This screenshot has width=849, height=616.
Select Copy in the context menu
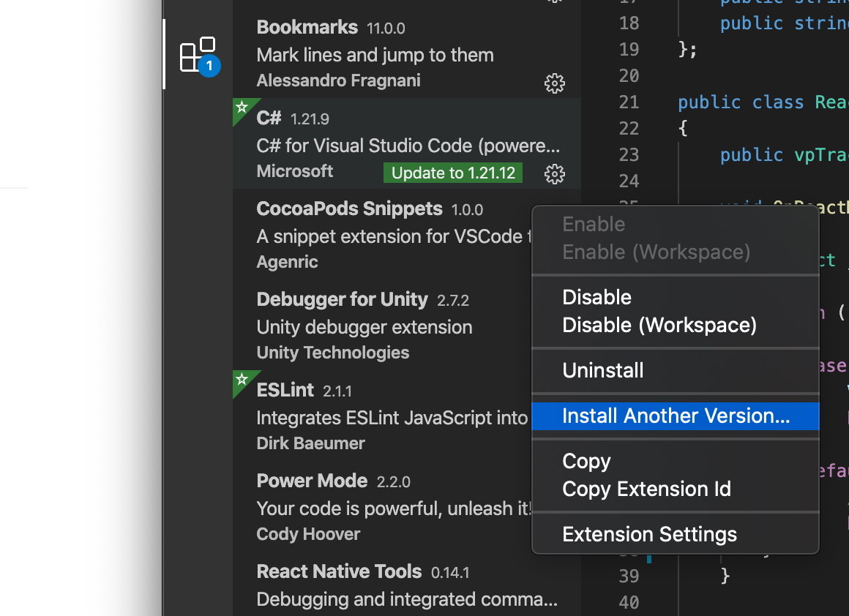pyautogui.click(x=676, y=461)
